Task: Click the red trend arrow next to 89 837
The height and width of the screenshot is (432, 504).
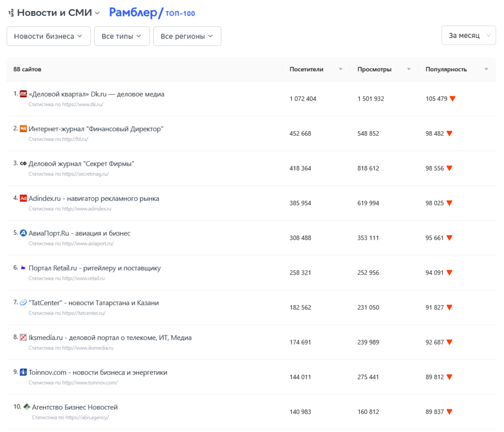Action: click(449, 412)
